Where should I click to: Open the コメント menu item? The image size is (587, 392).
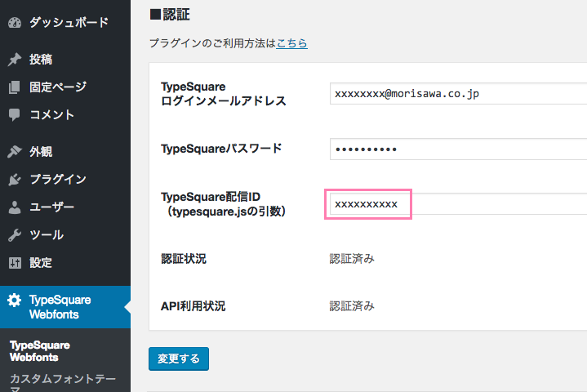pyautogui.click(x=51, y=114)
